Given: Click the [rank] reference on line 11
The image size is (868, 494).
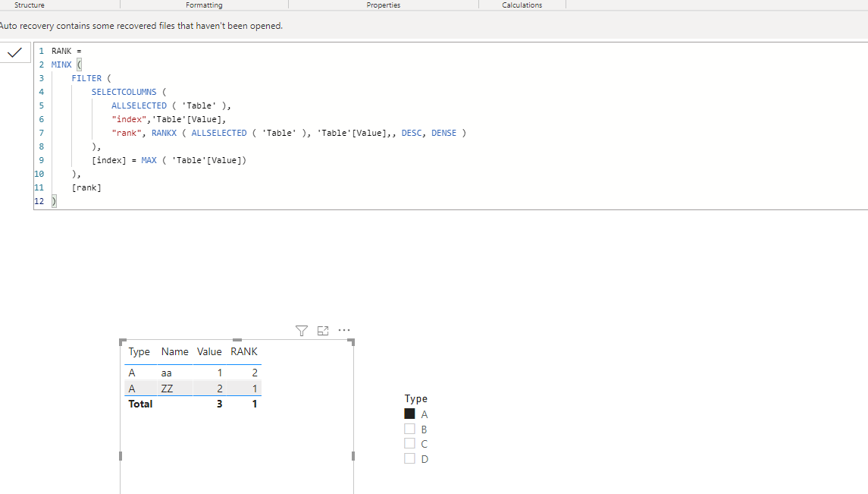Looking at the screenshot, I should tap(86, 187).
